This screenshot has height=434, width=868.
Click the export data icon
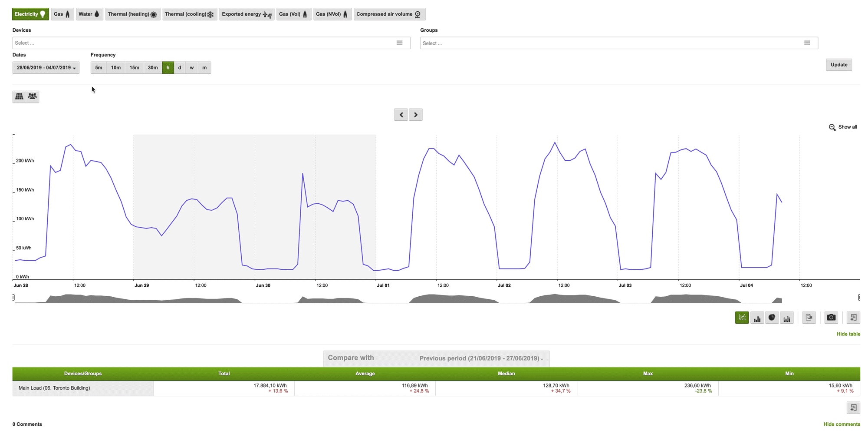tap(809, 318)
